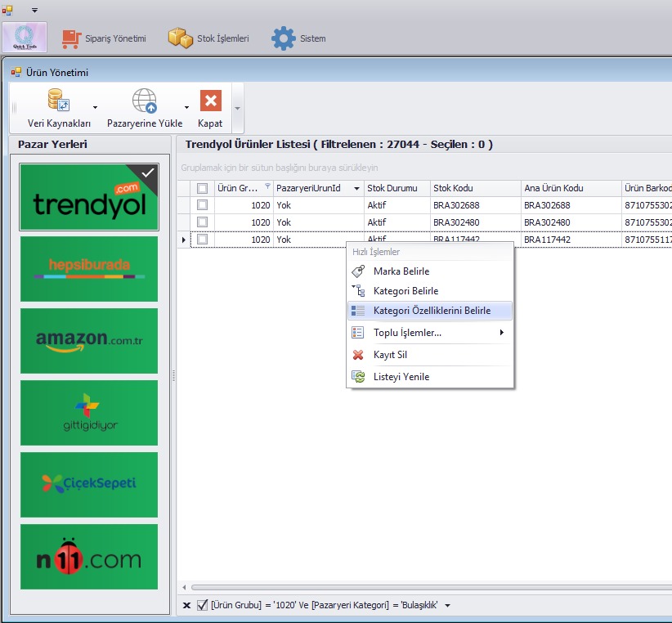Click the Veri Kaynakları database icon

click(58, 100)
